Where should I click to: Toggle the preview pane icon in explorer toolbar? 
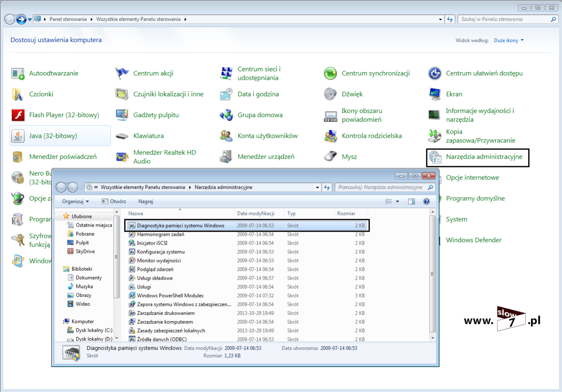(x=412, y=201)
